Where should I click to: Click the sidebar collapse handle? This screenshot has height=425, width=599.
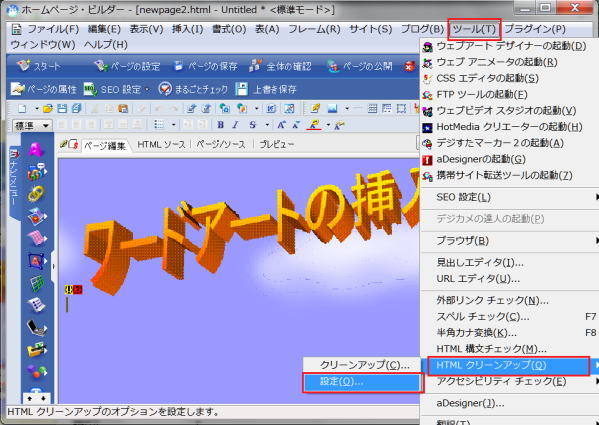(53, 266)
